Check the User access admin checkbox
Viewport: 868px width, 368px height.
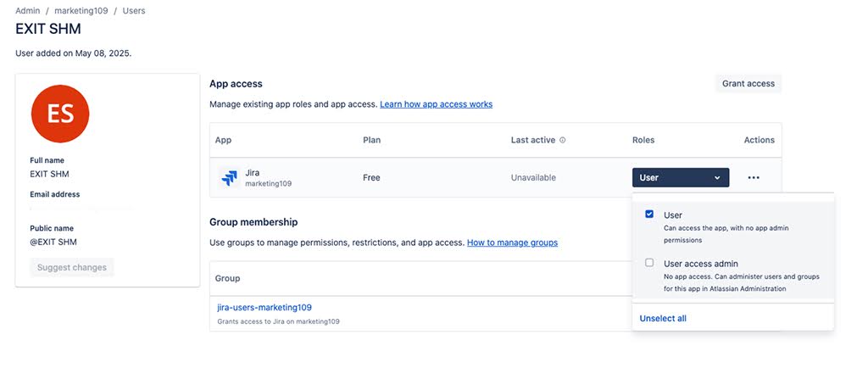pyautogui.click(x=649, y=263)
